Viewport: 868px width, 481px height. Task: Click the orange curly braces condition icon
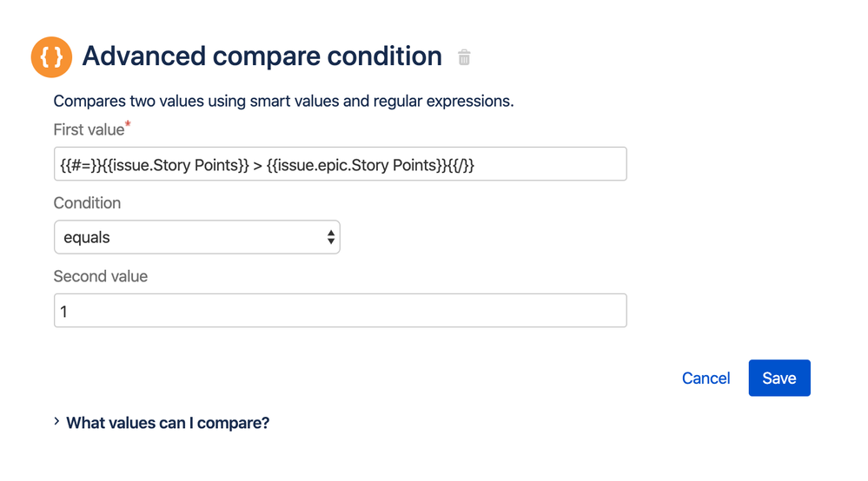tap(51, 57)
